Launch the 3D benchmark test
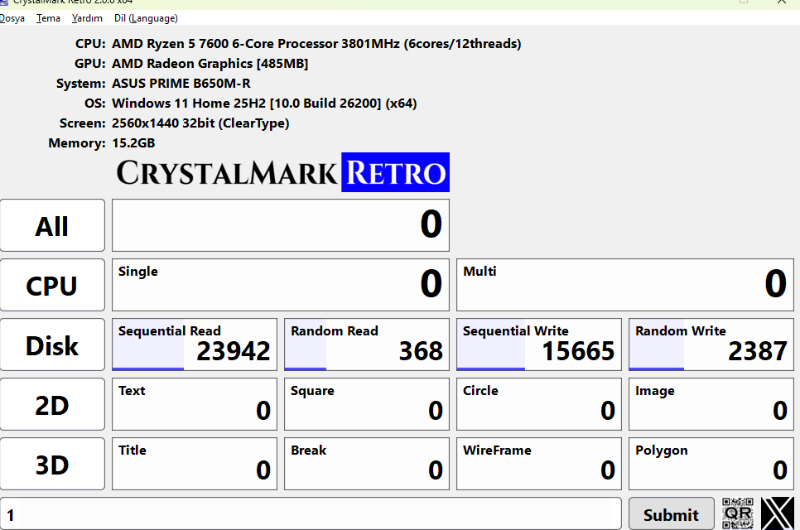Image resolution: width=800 pixels, height=530 pixels. [52, 465]
